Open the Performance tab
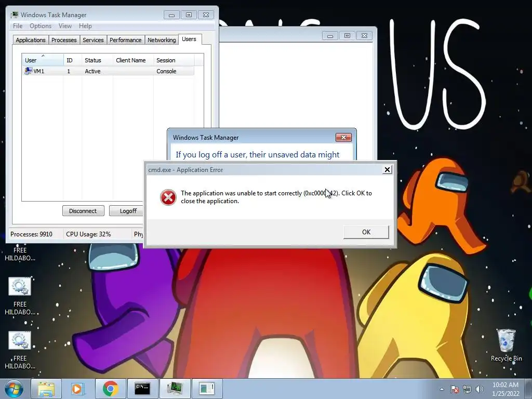The height and width of the screenshot is (399, 532). coord(125,40)
